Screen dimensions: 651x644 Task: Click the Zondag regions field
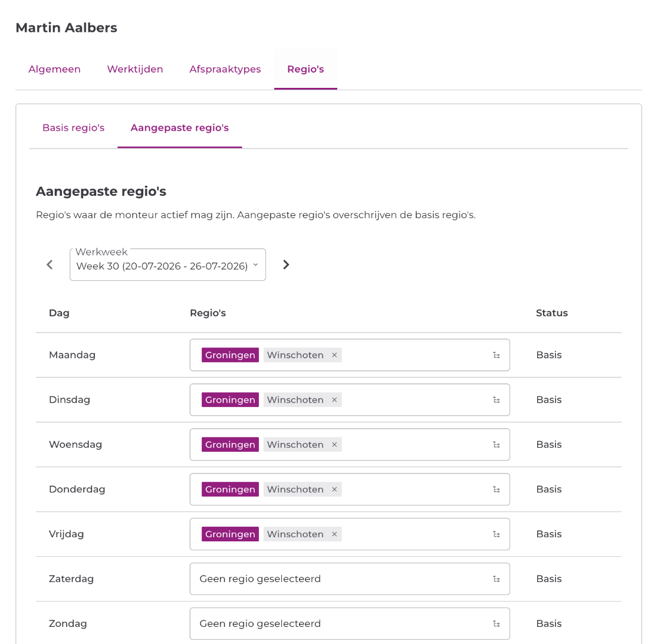pyautogui.click(x=350, y=624)
